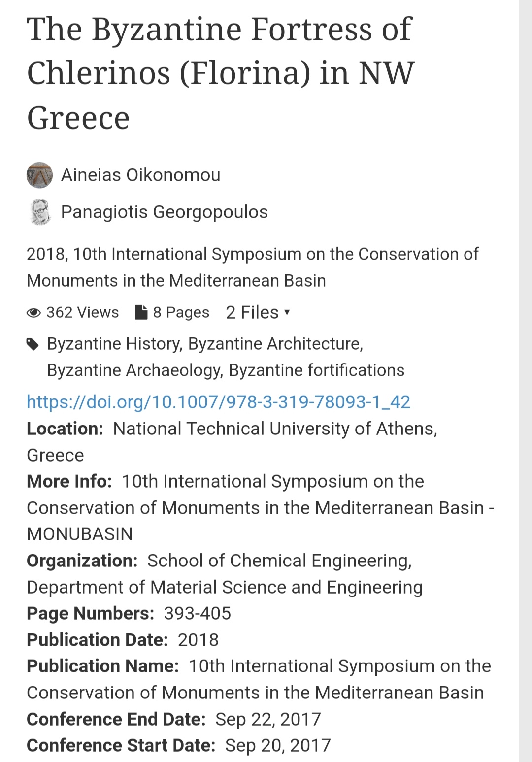This screenshot has width=532, height=762.
Task: Click the right-side scrollbar track
Action: [526, 381]
